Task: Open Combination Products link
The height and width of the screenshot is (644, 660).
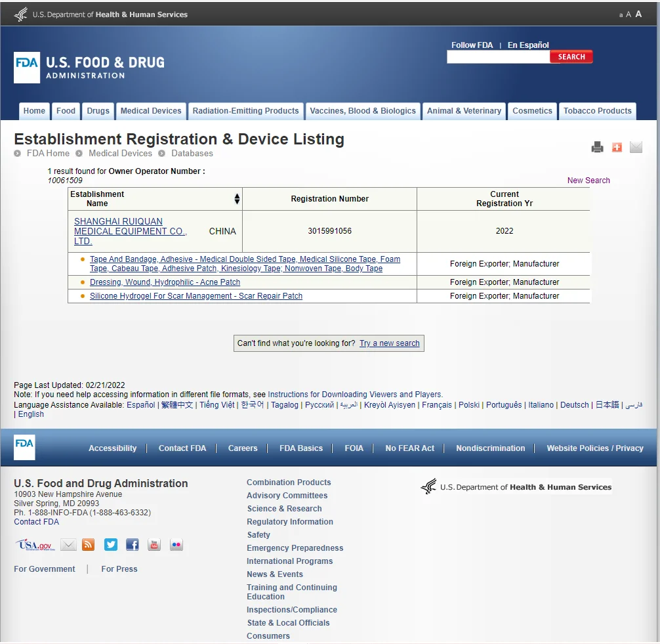Action: pos(289,483)
